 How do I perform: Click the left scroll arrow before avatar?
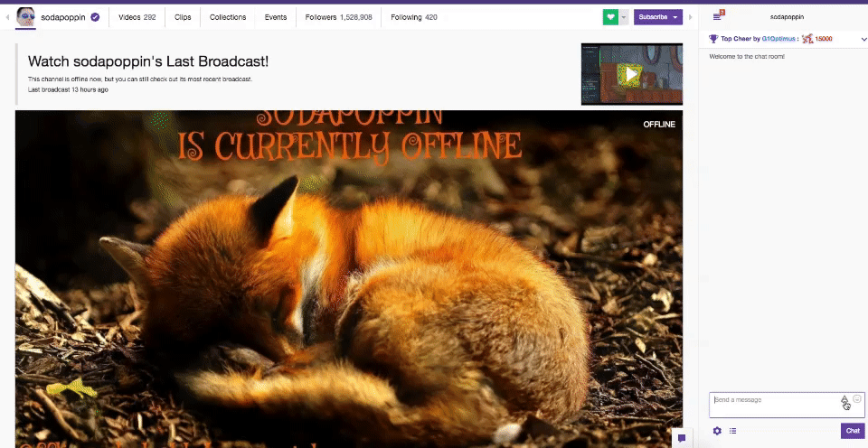(8, 17)
